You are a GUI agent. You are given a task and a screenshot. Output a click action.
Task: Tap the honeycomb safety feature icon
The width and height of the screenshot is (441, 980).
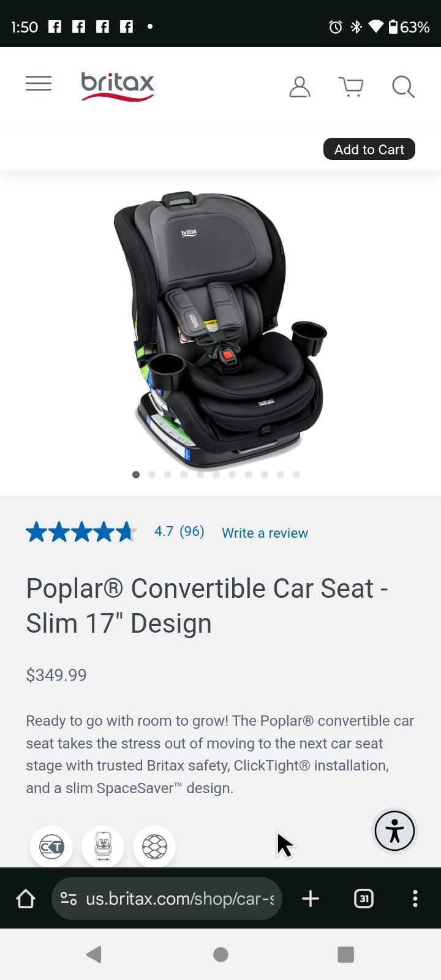coord(154,847)
